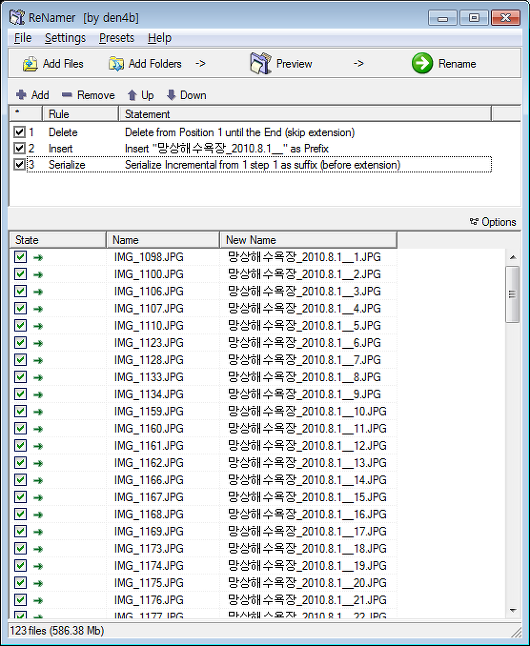Uncheck the IMG_1168.JPG file checkbox

point(21,514)
